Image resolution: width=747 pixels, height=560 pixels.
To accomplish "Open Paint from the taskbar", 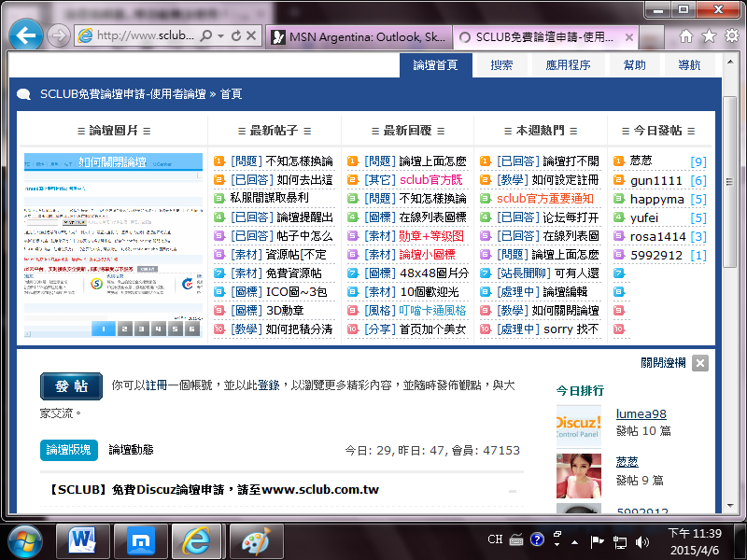I will 256,541.
